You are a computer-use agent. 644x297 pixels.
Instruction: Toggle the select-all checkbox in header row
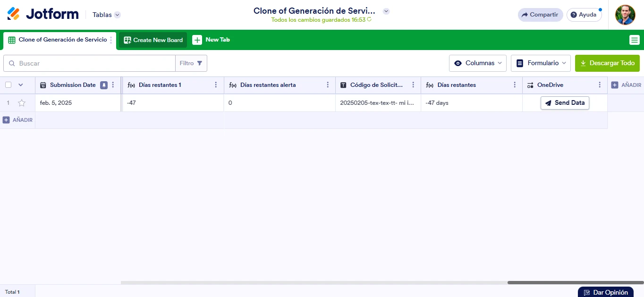(8, 85)
